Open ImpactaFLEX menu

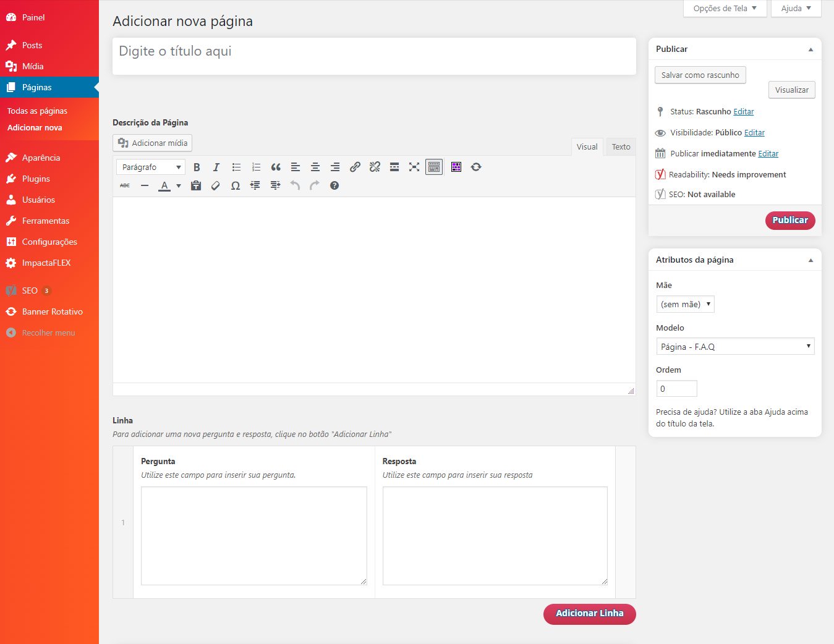[49, 263]
